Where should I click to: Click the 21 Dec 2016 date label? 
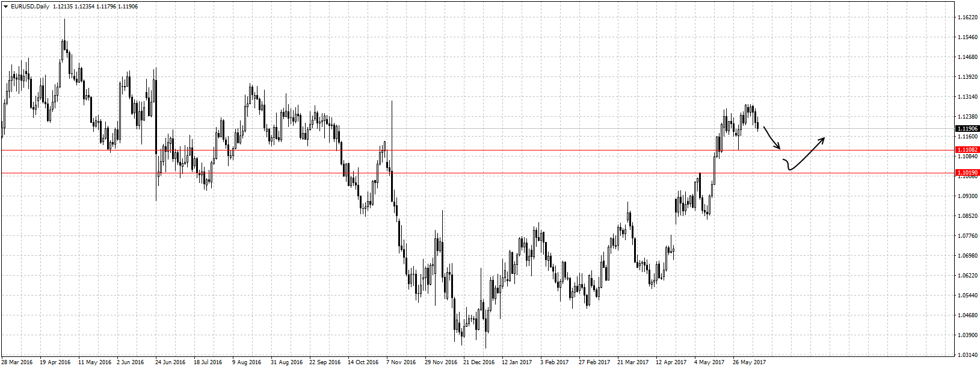[479, 362]
